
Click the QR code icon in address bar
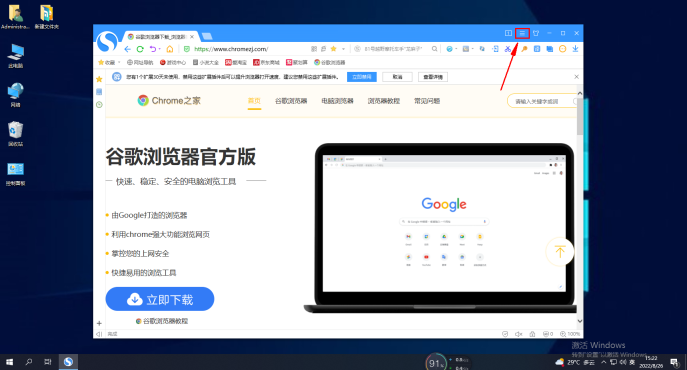(x=314, y=49)
